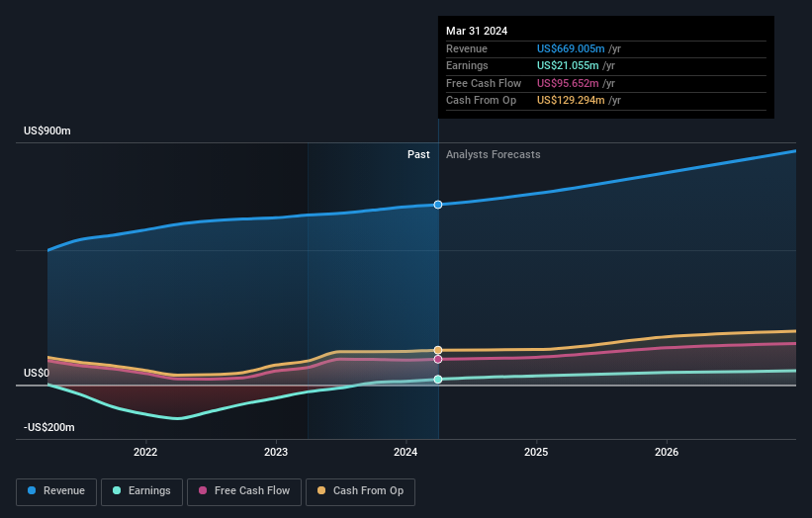Click the Revenue row label in tooltip

[x=467, y=48]
